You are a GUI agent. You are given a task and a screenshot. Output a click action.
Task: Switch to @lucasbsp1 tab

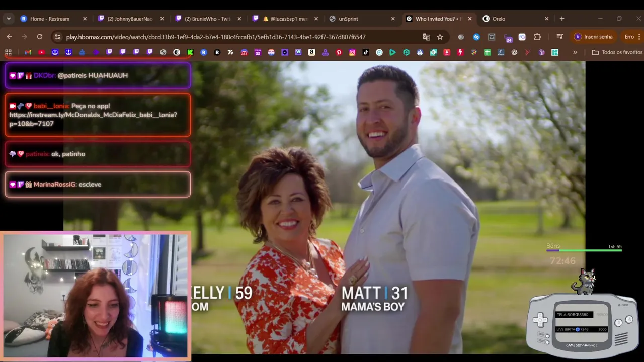click(285, 19)
